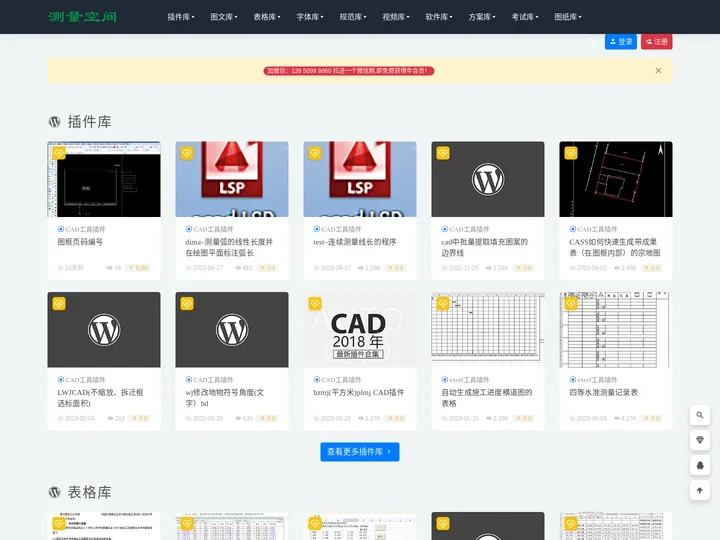720x540 pixels.
Task: Click VIP badge on cad中批量提取 card
Action: click(x=443, y=153)
